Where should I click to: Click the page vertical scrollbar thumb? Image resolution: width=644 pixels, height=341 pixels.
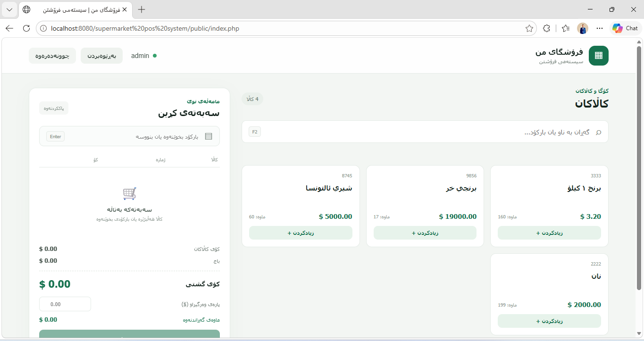[x=639, y=168]
